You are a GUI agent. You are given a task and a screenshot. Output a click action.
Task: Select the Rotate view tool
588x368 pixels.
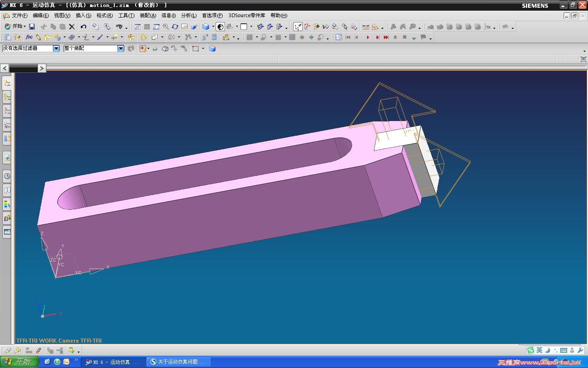click(x=175, y=27)
